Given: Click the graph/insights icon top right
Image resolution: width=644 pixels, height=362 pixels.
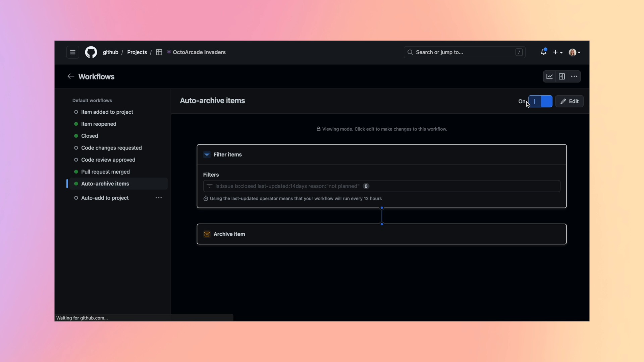Looking at the screenshot, I should click(549, 76).
